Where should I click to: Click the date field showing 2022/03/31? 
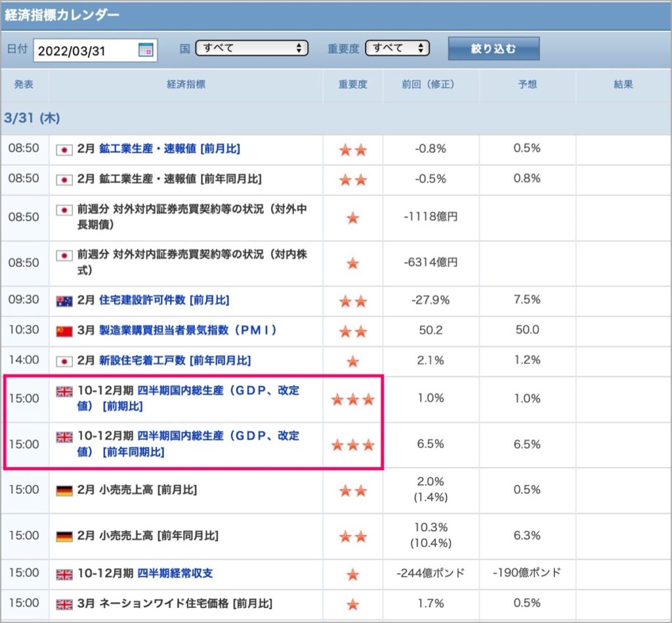pyautogui.click(x=95, y=50)
